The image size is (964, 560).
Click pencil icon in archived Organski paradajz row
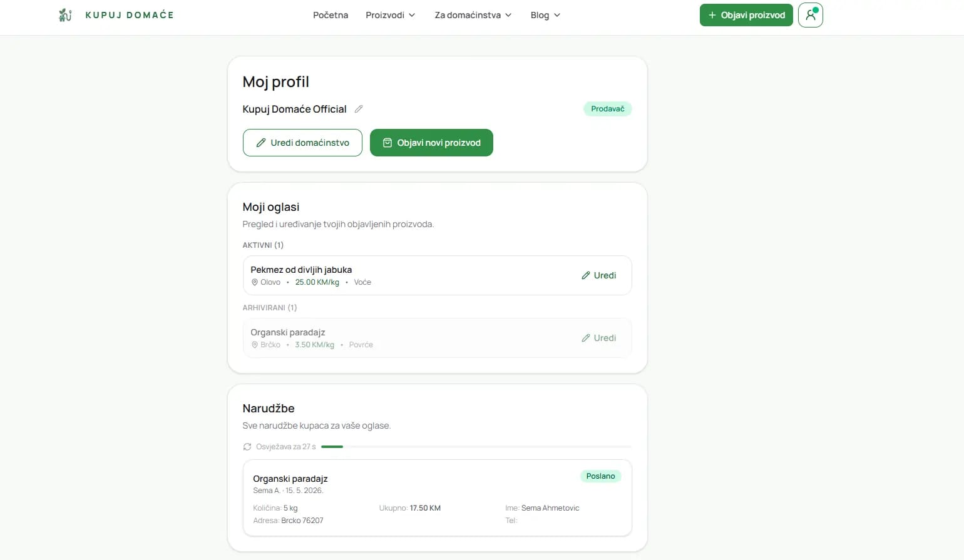(x=586, y=338)
